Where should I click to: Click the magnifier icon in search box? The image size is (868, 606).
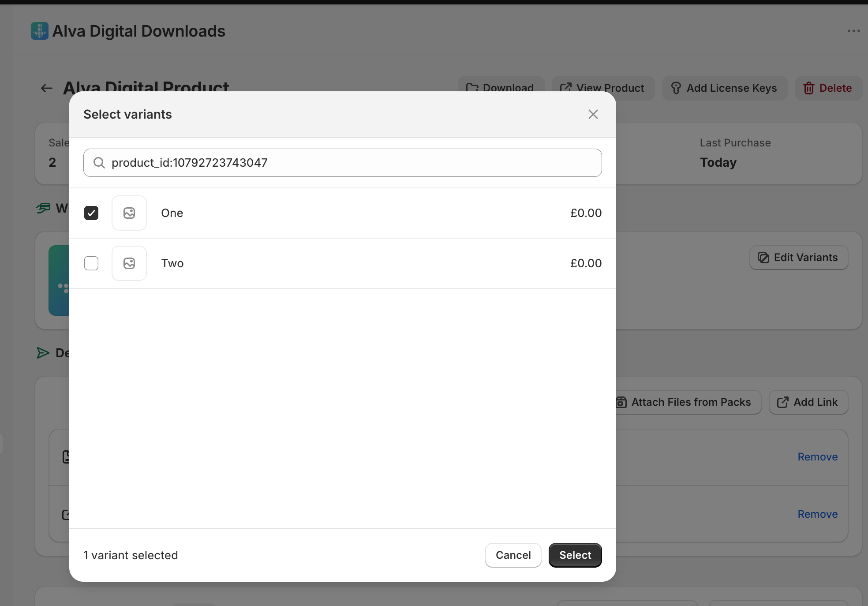click(x=99, y=163)
